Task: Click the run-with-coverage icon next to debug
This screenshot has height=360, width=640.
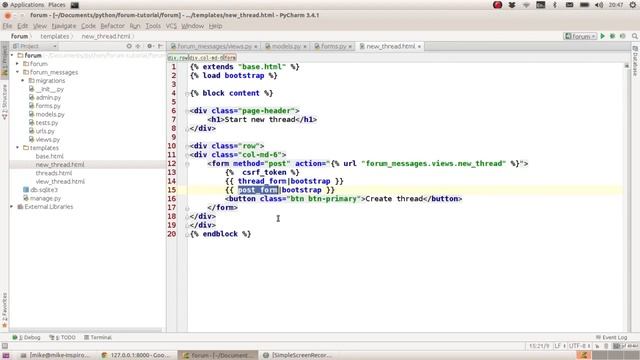Action: [622, 36]
